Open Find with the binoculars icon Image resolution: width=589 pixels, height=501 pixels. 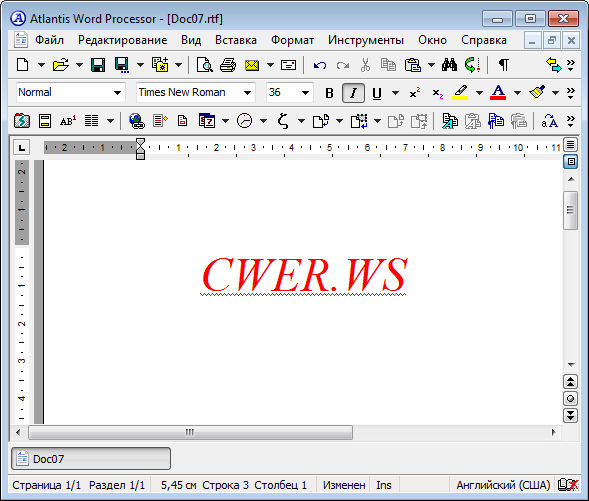pos(449,65)
